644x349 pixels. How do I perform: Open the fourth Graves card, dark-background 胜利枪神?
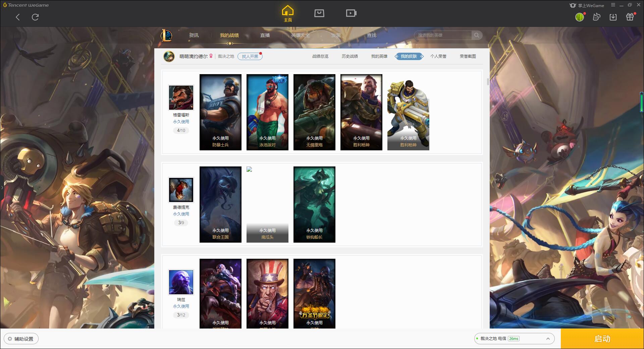361,112
